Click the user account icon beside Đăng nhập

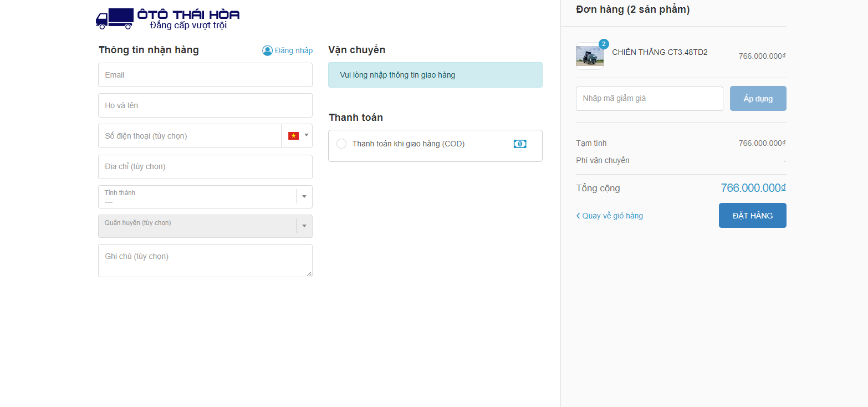pos(267,50)
